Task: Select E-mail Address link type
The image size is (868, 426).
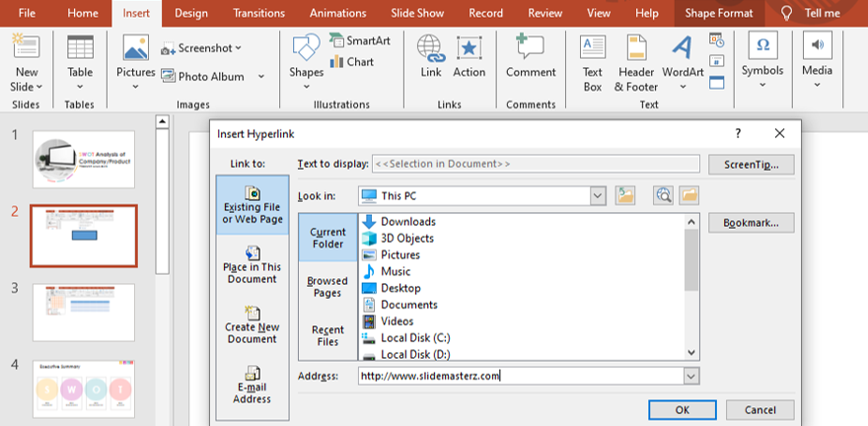Action: pos(252,385)
